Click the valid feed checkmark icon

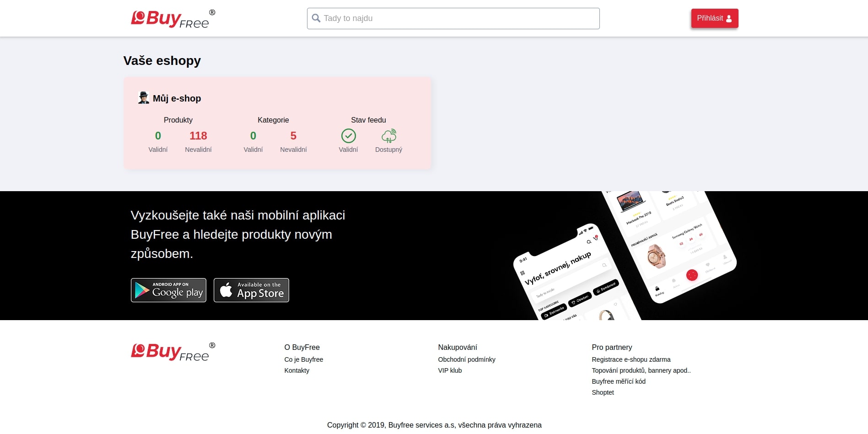[x=349, y=136]
